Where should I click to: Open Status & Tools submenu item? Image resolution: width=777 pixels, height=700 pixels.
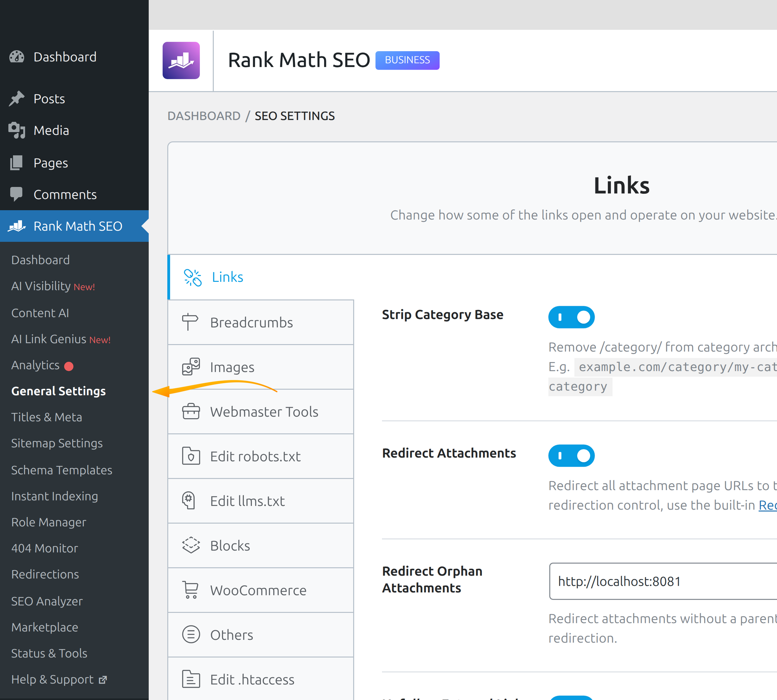pyautogui.click(x=49, y=653)
